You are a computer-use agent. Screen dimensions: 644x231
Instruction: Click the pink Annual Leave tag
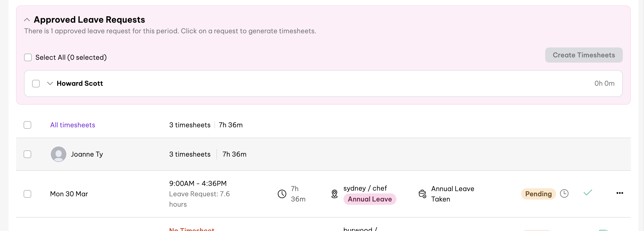(369, 199)
